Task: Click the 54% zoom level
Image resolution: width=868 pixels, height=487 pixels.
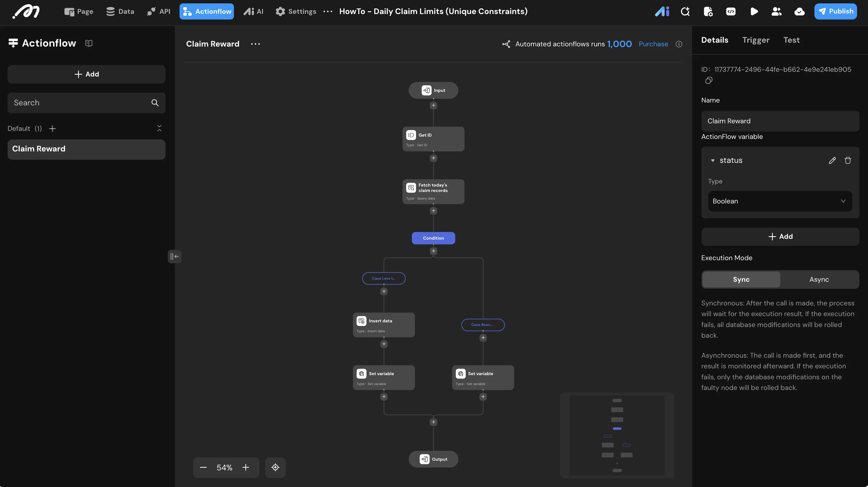Action: 224,467
